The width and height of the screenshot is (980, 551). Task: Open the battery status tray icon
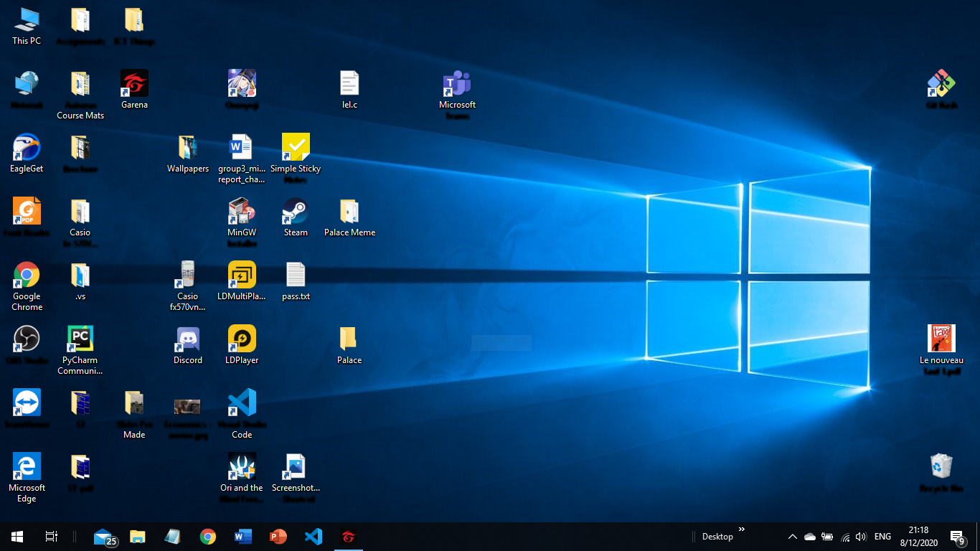827,537
